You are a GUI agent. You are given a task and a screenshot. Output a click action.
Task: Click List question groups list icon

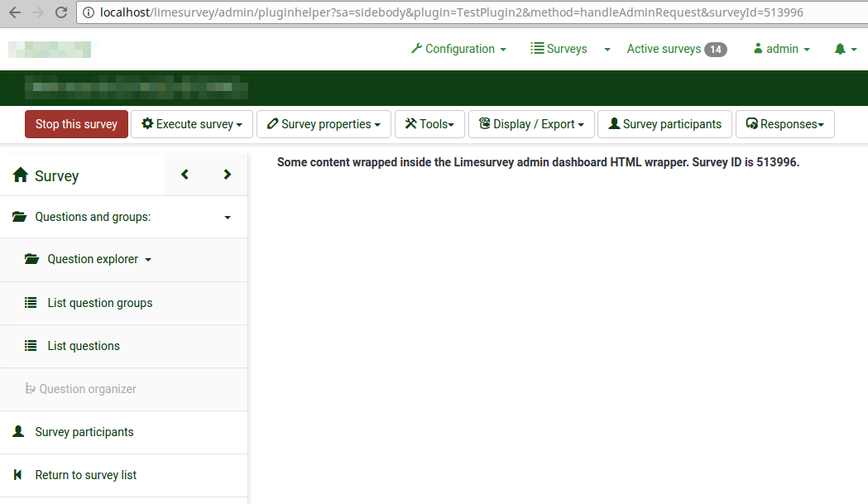[31, 302]
